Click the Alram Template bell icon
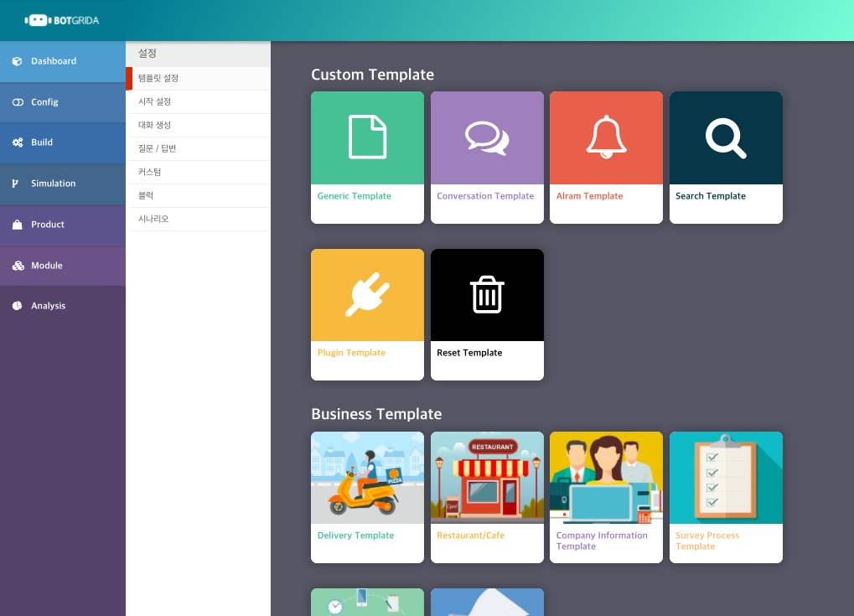Viewport: 854px width, 616px height. click(606, 137)
